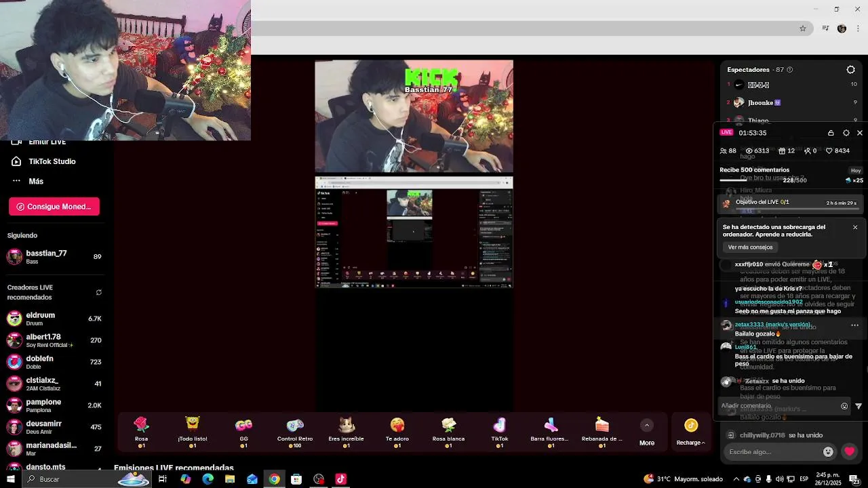This screenshot has width=868, height=488.
Task: Toggle the lock icon in LIVE panel
Action: 831,133
